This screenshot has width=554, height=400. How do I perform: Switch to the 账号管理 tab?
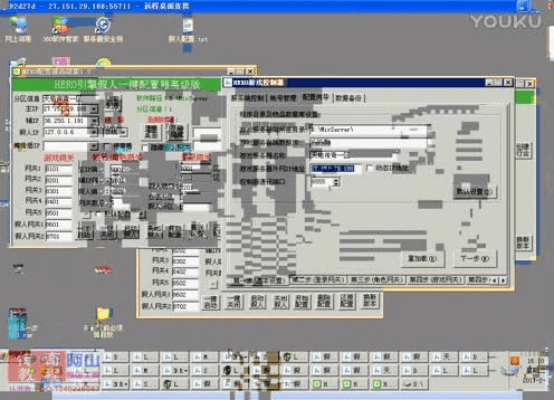283,98
